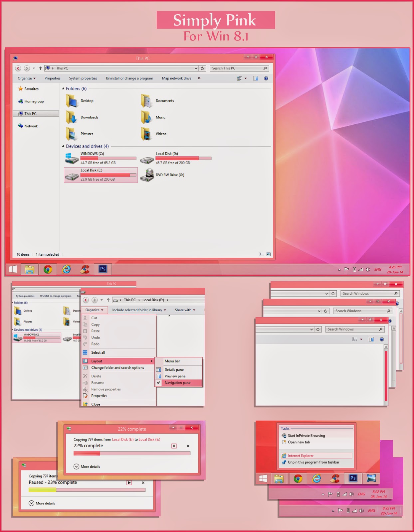Cancel the 22% complete copy operation

[188, 446]
